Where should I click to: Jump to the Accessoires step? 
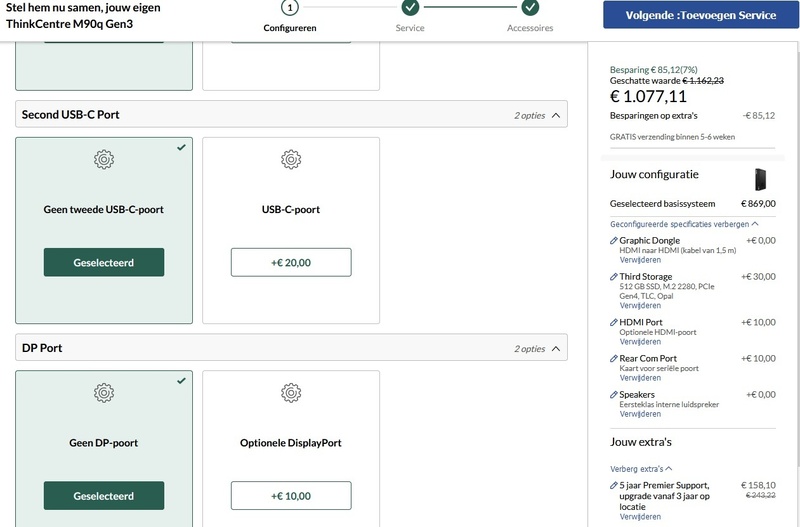[x=530, y=9]
